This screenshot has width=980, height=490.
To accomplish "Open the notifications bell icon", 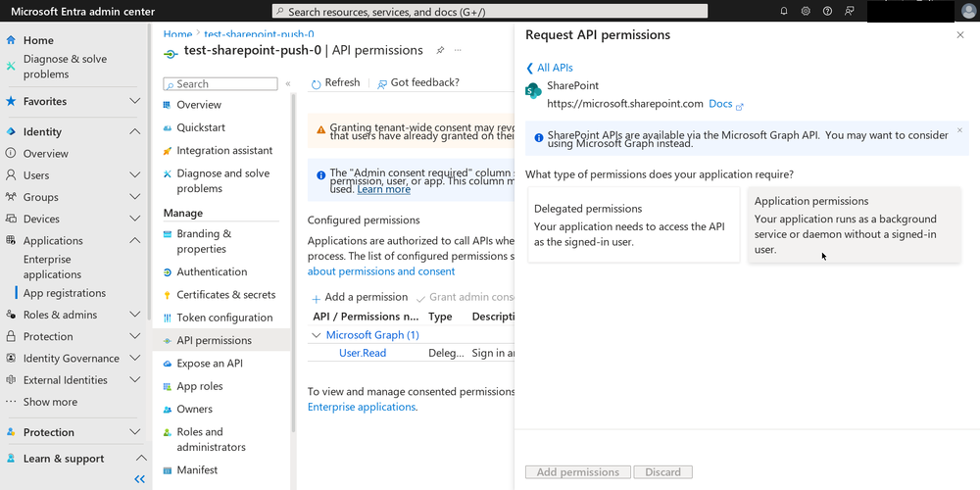I will (784, 11).
